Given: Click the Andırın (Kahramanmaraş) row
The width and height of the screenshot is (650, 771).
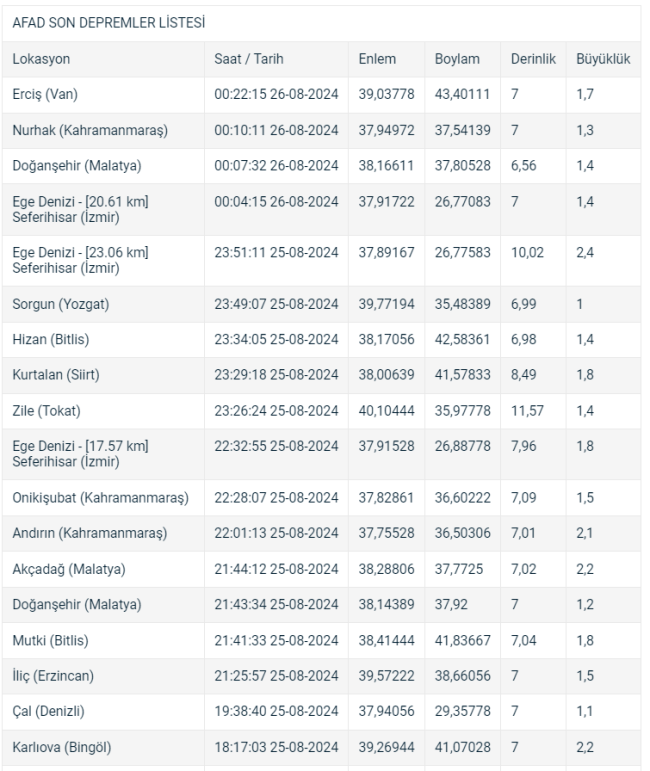Looking at the screenshot, I should coord(322,534).
